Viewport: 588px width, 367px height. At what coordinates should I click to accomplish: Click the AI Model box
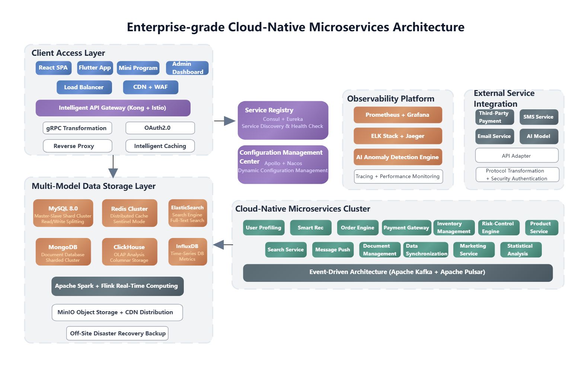point(539,136)
